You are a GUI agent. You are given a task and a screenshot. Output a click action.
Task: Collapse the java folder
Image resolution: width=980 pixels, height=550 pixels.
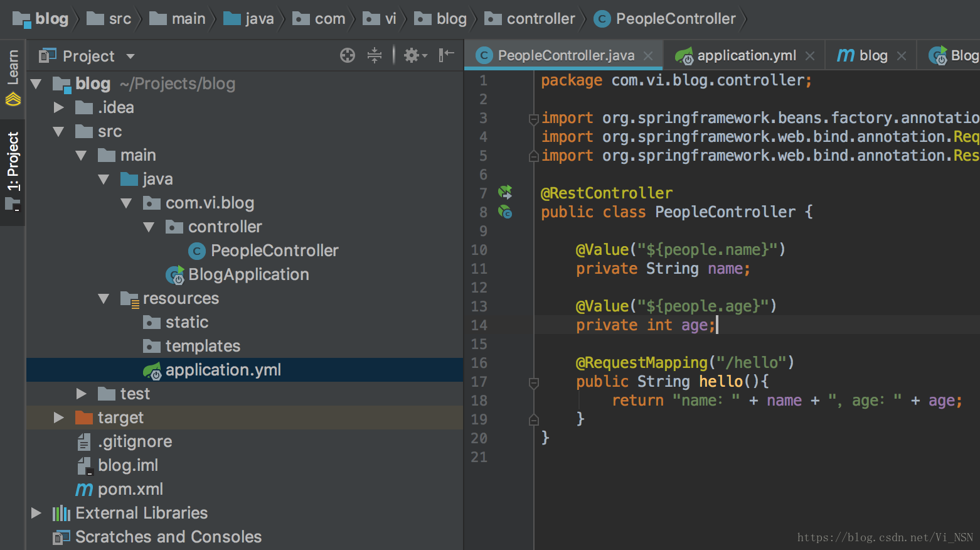[x=104, y=179]
